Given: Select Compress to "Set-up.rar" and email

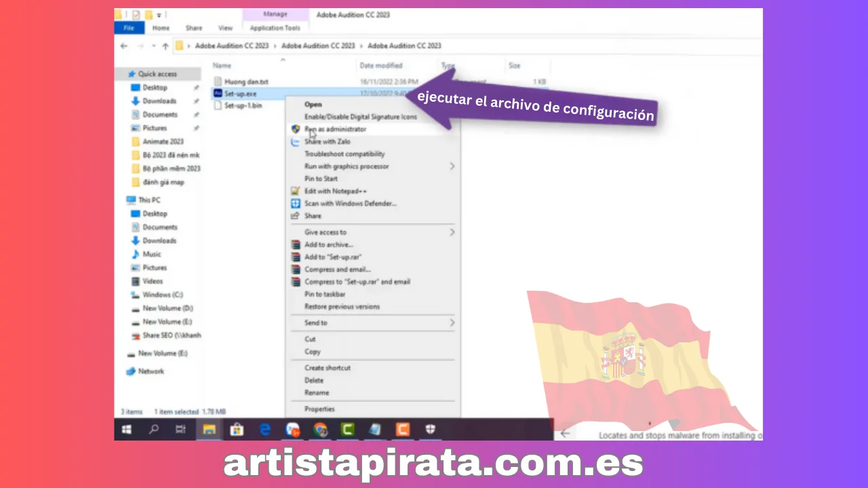Looking at the screenshot, I should tap(357, 281).
